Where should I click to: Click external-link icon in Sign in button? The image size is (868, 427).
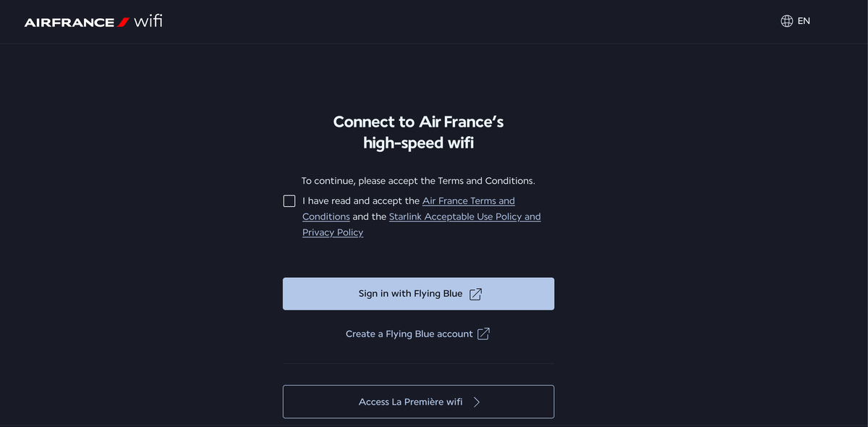[x=475, y=294]
